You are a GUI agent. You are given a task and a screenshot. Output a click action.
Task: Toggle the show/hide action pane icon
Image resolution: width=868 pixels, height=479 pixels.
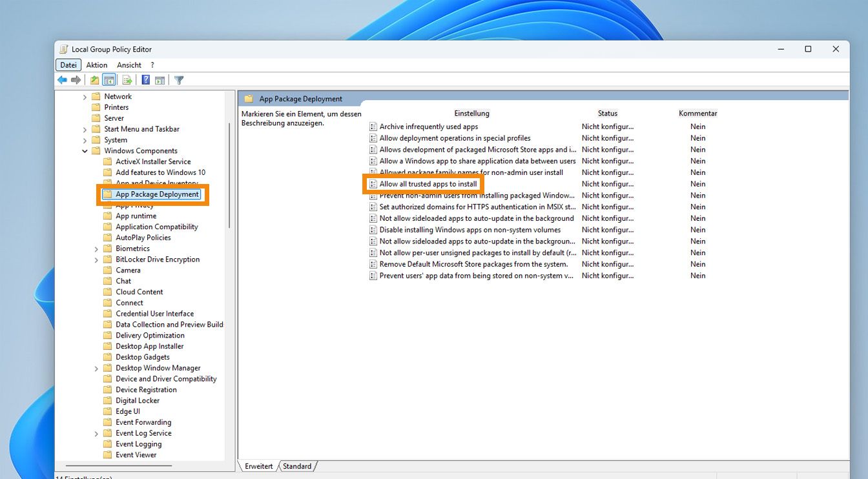pyautogui.click(x=160, y=80)
